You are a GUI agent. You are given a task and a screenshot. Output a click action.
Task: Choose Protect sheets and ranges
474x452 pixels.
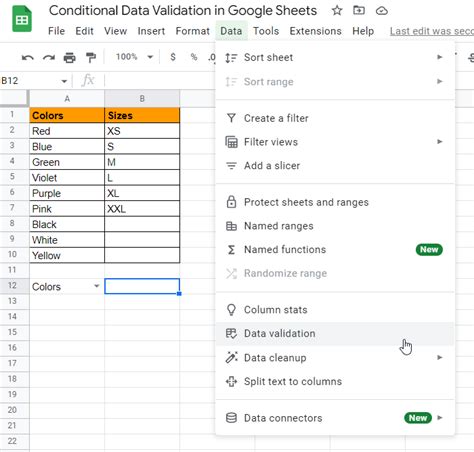click(x=335, y=202)
